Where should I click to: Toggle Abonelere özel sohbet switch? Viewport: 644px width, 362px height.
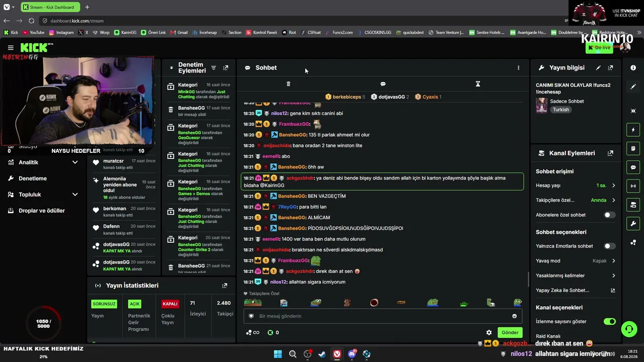pyautogui.click(x=609, y=215)
